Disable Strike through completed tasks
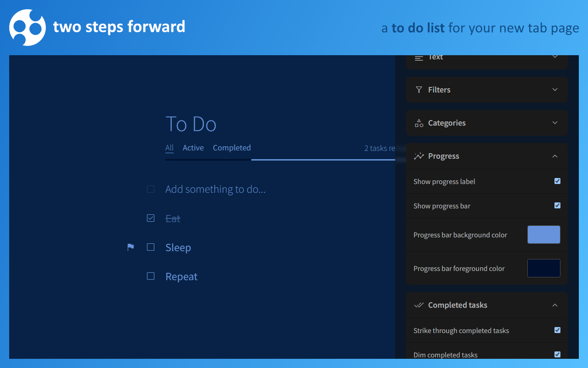588x368 pixels. tap(557, 330)
